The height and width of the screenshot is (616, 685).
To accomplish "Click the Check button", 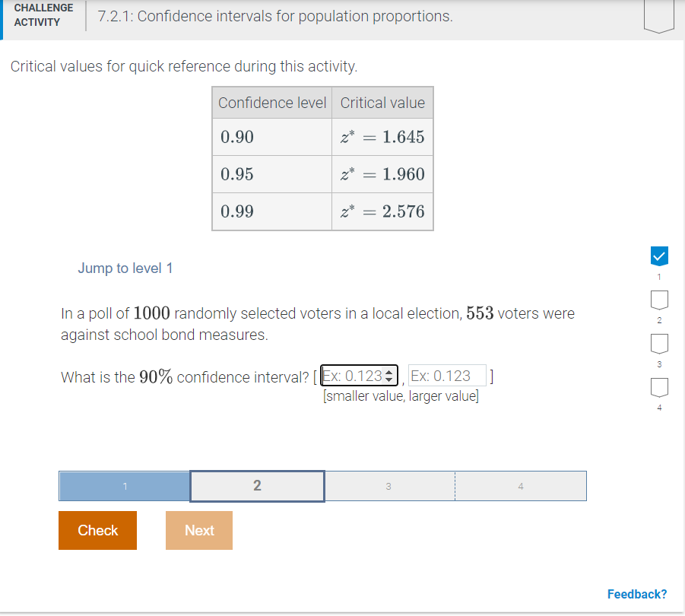I will (x=97, y=530).
